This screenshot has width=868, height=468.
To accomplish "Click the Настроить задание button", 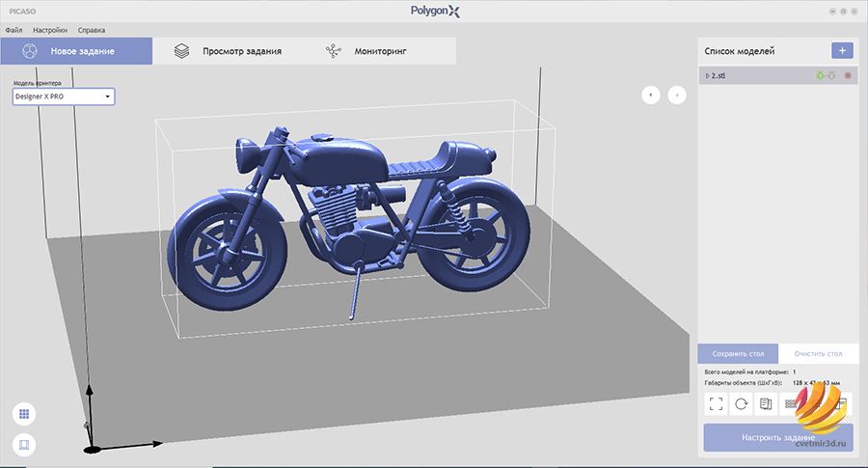I will 777,437.
